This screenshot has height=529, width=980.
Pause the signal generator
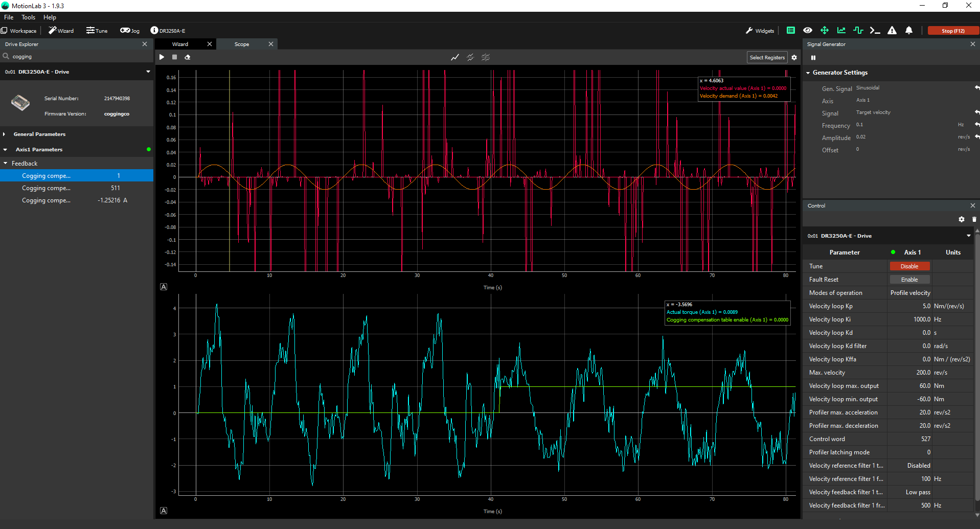[813, 58]
